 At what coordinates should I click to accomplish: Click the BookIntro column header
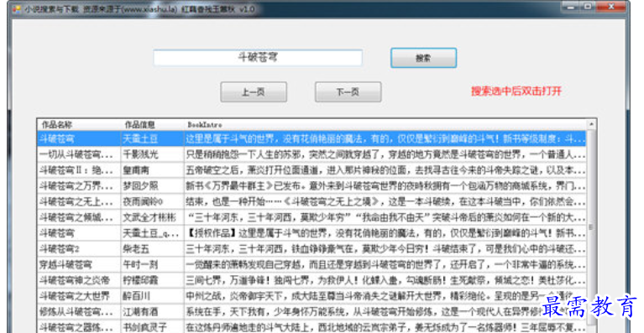(385, 125)
